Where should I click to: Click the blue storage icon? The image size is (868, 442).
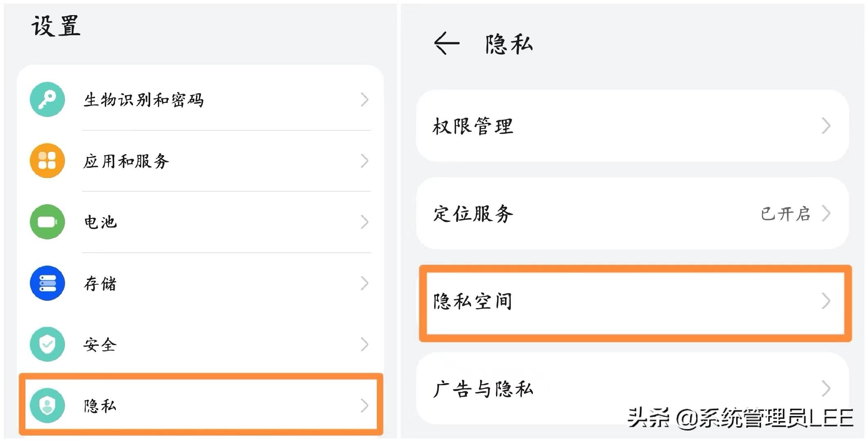[47, 283]
